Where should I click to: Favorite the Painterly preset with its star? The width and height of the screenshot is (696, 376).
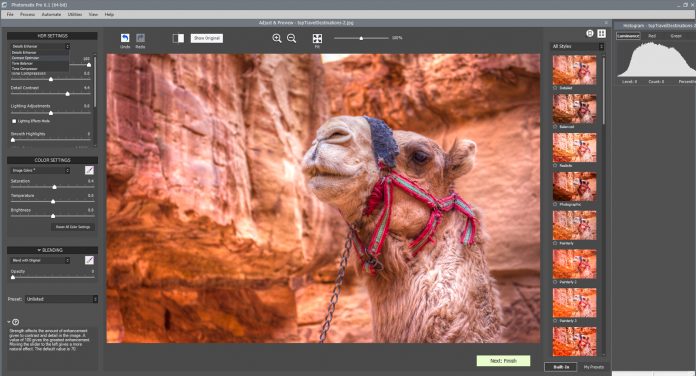pyautogui.click(x=555, y=243)
